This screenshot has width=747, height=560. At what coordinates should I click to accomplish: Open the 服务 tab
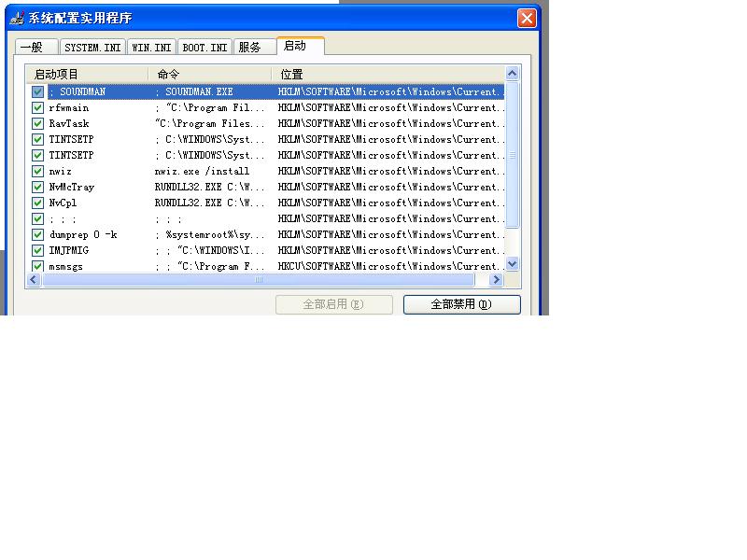255,48
